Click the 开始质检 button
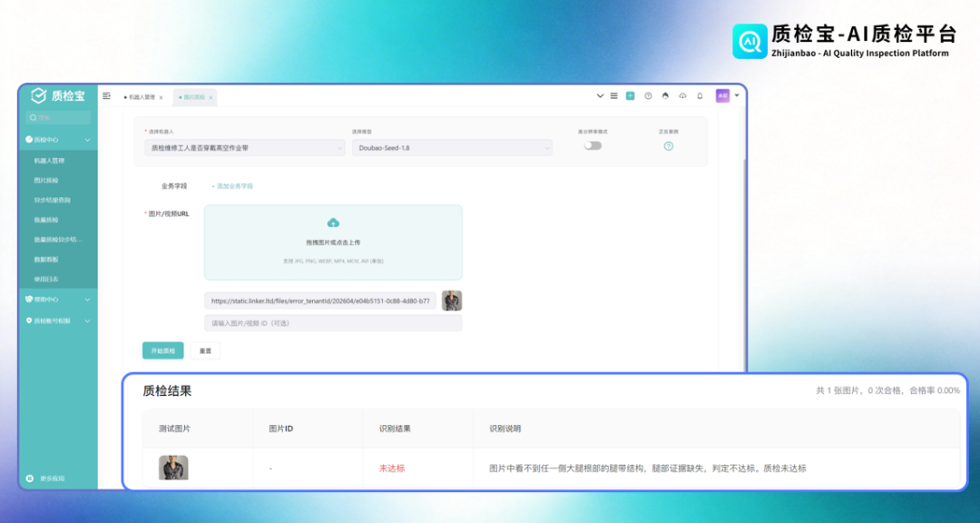This screenshot has height=523, width=980. click(163, 351)
